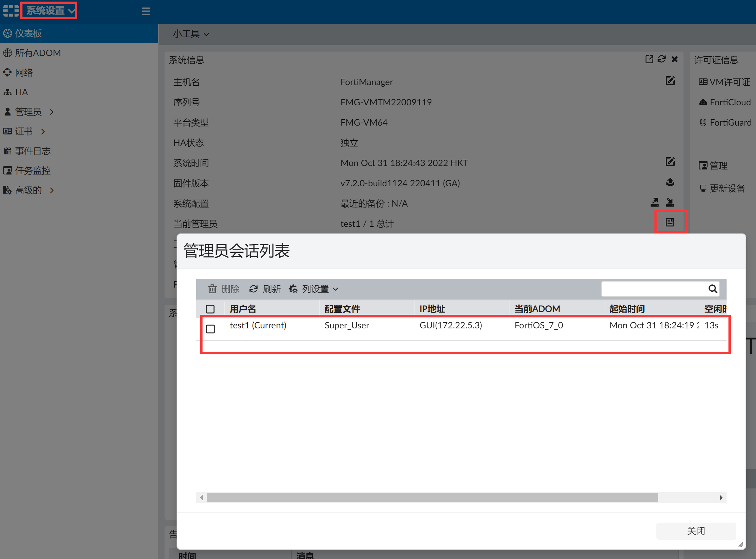This screenshot has width=756, height=559.
Task: Click the backup system configuration icon
Action: coord(654,202)
